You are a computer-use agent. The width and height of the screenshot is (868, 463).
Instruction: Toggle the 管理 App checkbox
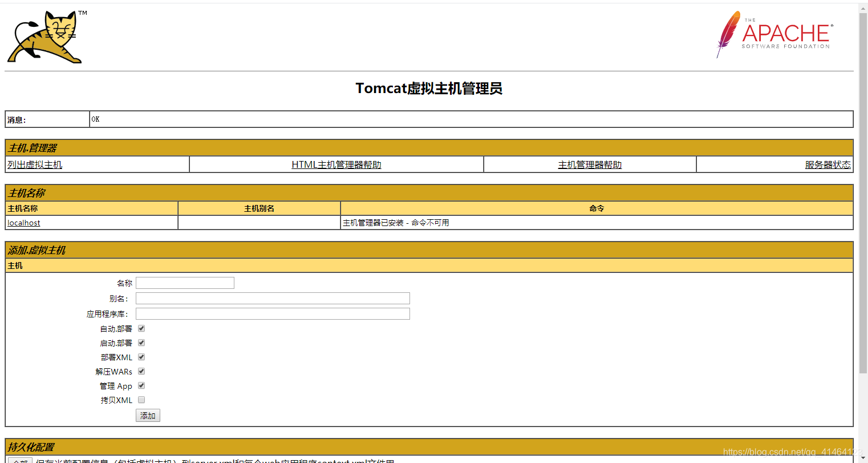(141, 385)
